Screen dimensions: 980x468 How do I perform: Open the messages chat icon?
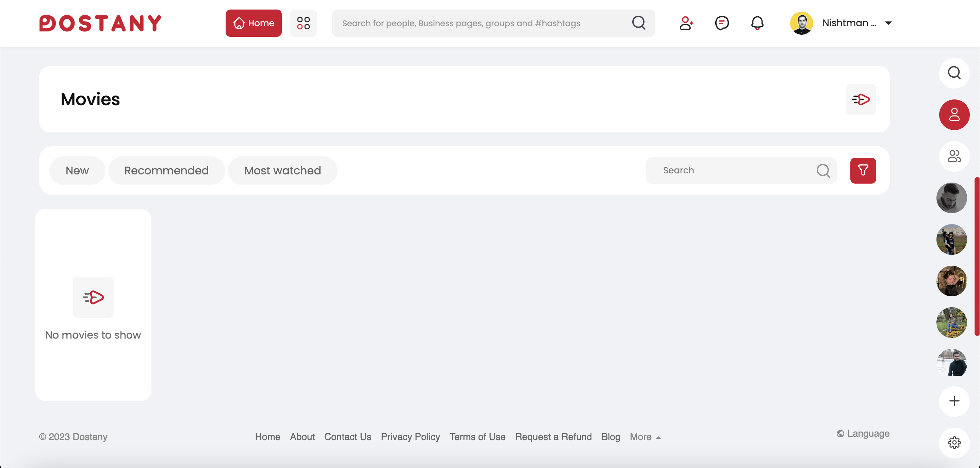click(x=722, y=23)
